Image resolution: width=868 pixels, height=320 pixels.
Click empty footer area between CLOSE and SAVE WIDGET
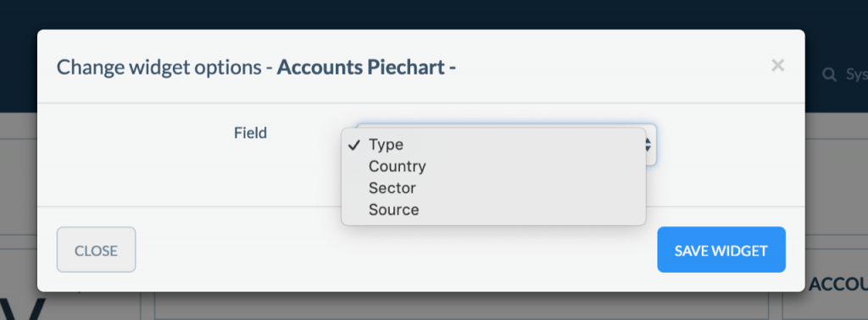[x=397, y=250]
